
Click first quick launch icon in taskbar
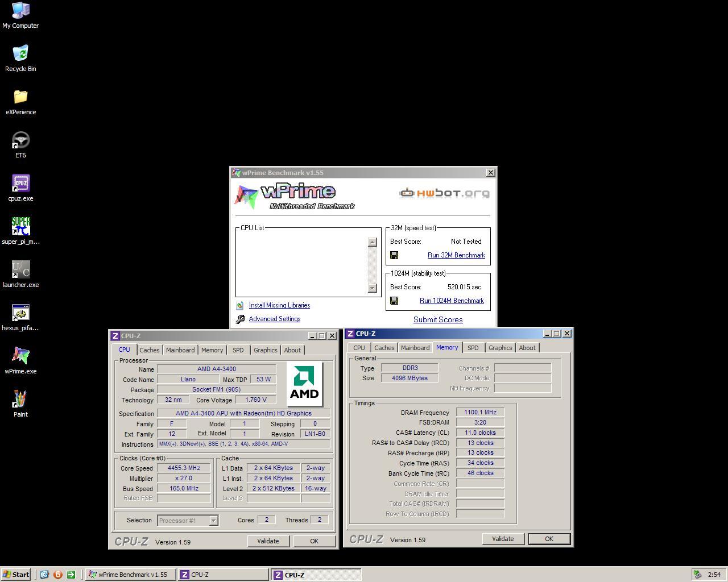pos(44,575)
